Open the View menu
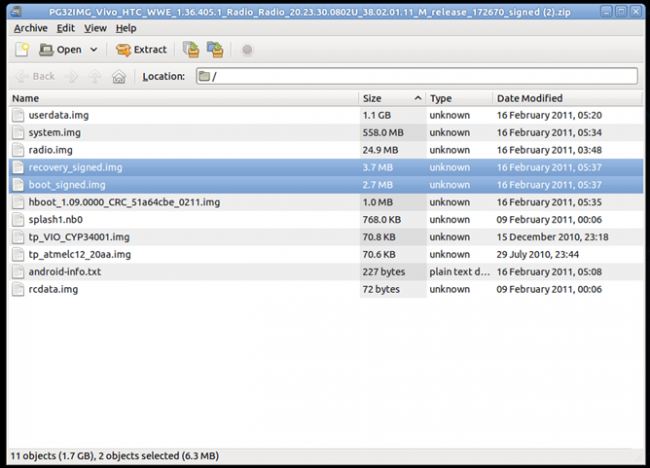 95,28
